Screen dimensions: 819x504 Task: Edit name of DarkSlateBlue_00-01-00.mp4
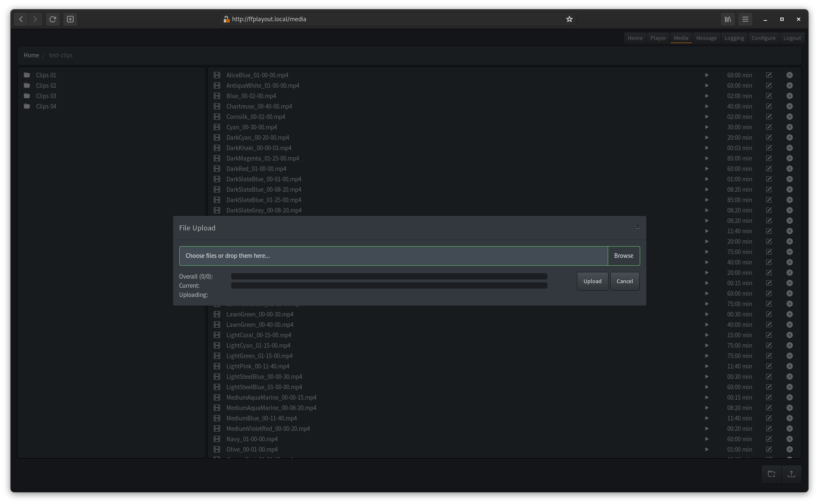(769, 179)
